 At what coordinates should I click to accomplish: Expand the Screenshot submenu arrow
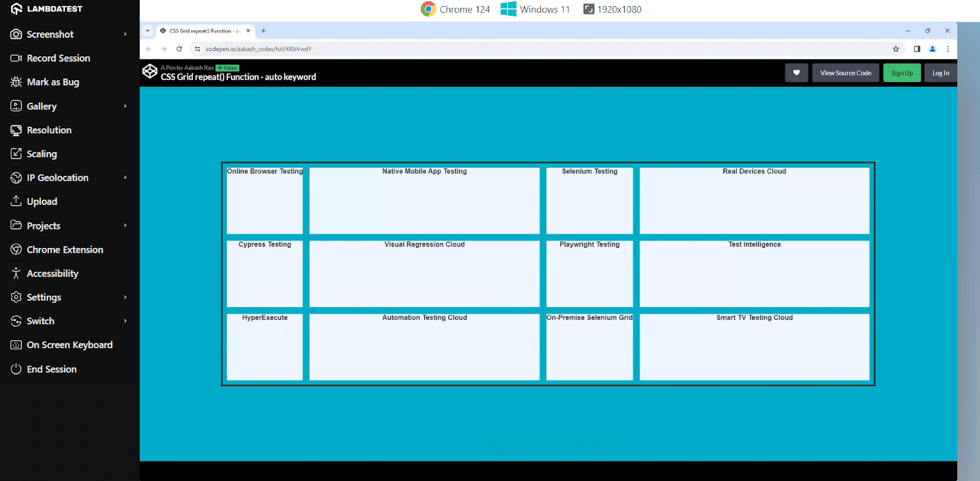pos(125,34)
